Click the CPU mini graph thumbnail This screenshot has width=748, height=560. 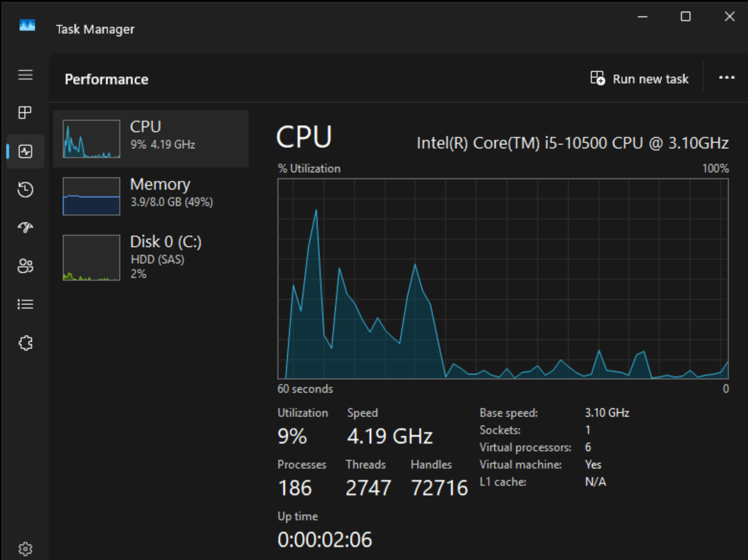[92, 139]
